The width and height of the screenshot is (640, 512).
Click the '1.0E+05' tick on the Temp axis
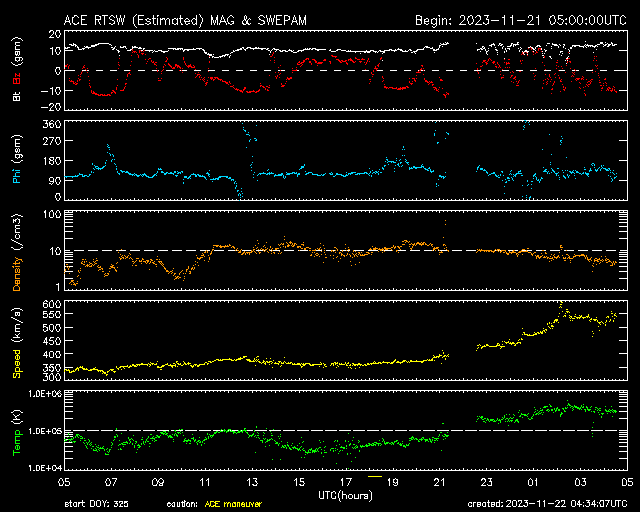[45, 431]
